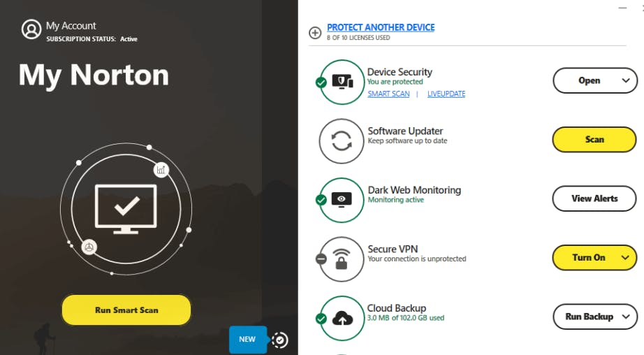This screenshot has width=644, height=355.
Task: Click the Software Updater title
Action: [x=405, y=131]
